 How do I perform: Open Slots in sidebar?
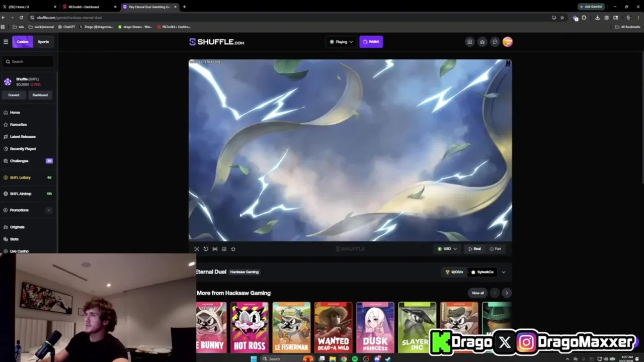[x=14, y=239]
